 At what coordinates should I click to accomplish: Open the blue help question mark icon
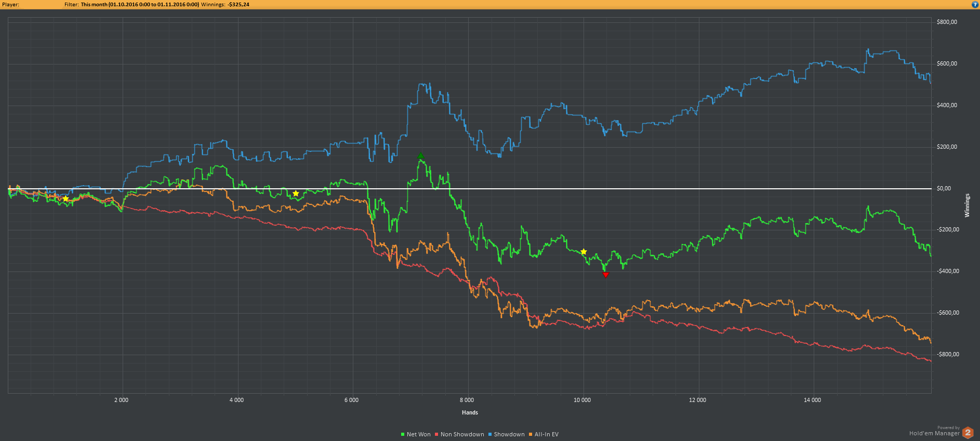[x=975, y=4]
